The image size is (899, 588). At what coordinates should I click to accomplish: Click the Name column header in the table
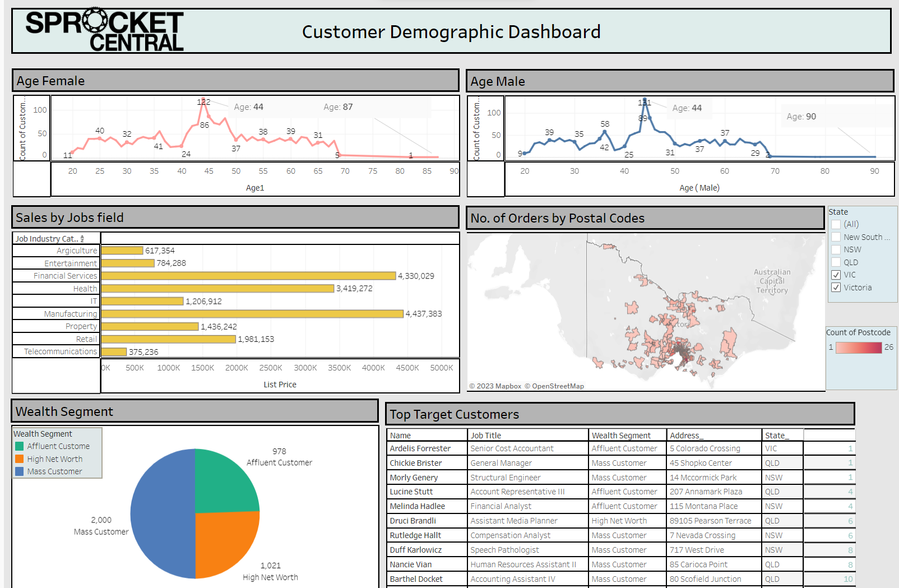[400, 436]
